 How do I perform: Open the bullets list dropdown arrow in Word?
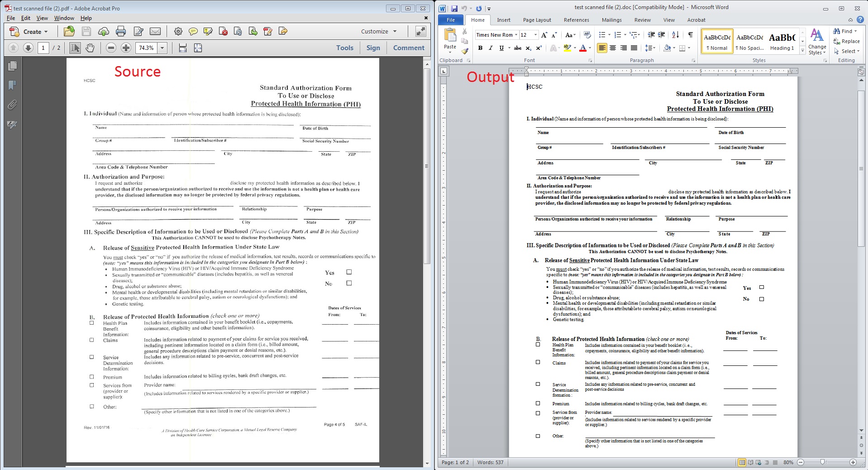[x=609, y=35]
